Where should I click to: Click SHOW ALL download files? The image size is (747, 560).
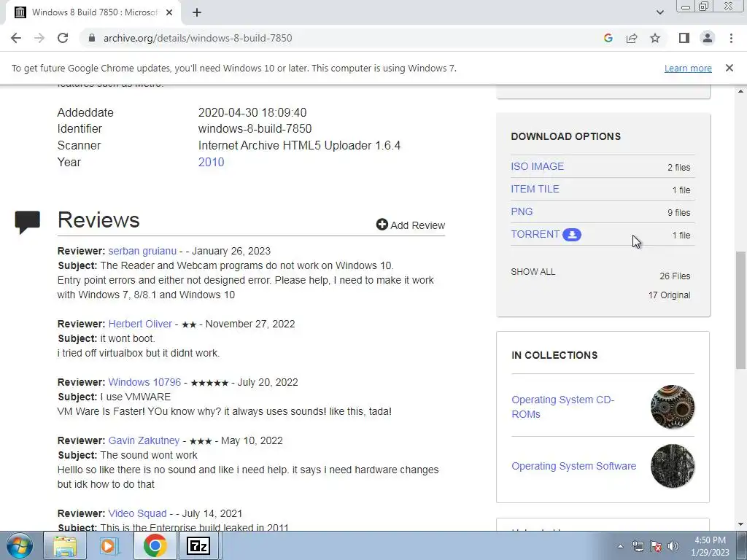pyautogui.click(x=533, y=272)
